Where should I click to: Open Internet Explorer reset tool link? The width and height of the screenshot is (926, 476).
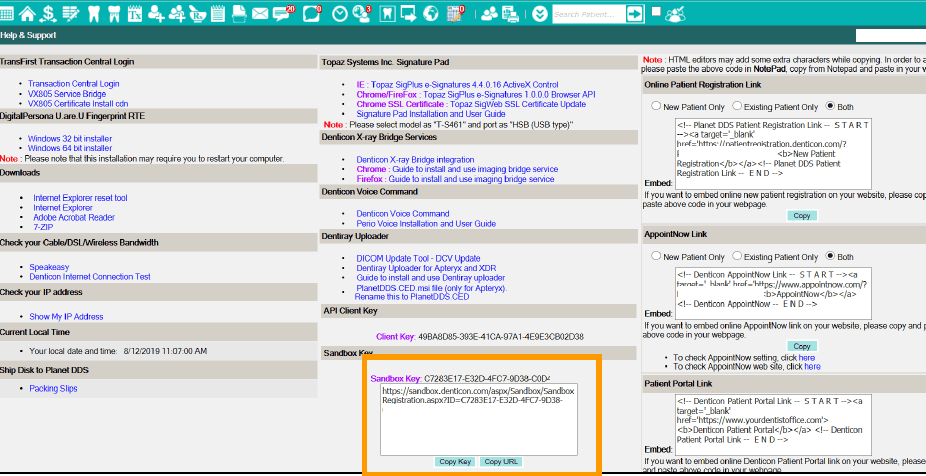tap(80, 198)
